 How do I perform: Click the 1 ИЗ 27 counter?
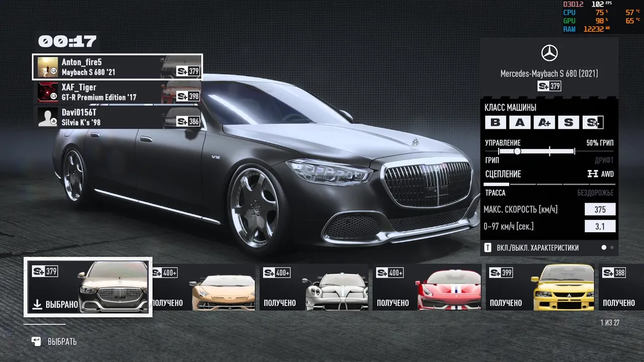pyautogui.click(x=610, y=322)
